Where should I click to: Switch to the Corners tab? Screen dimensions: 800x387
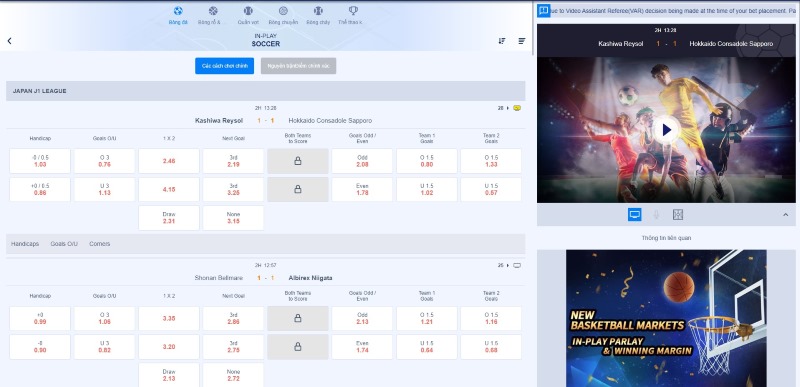(x=99, y=244)
